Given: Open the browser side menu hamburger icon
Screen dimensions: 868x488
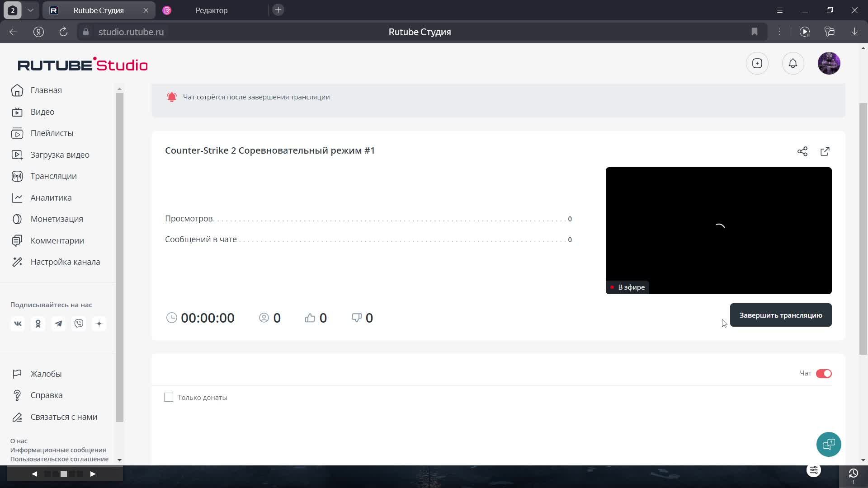Looking at the screenshot, I should pyautogui.click(x=780, y=10).
